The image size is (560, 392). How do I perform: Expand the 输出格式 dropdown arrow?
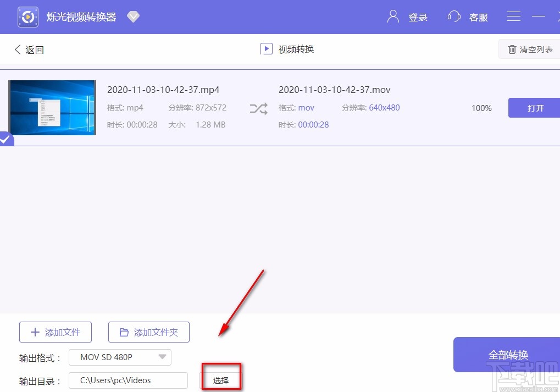point(163,357)
